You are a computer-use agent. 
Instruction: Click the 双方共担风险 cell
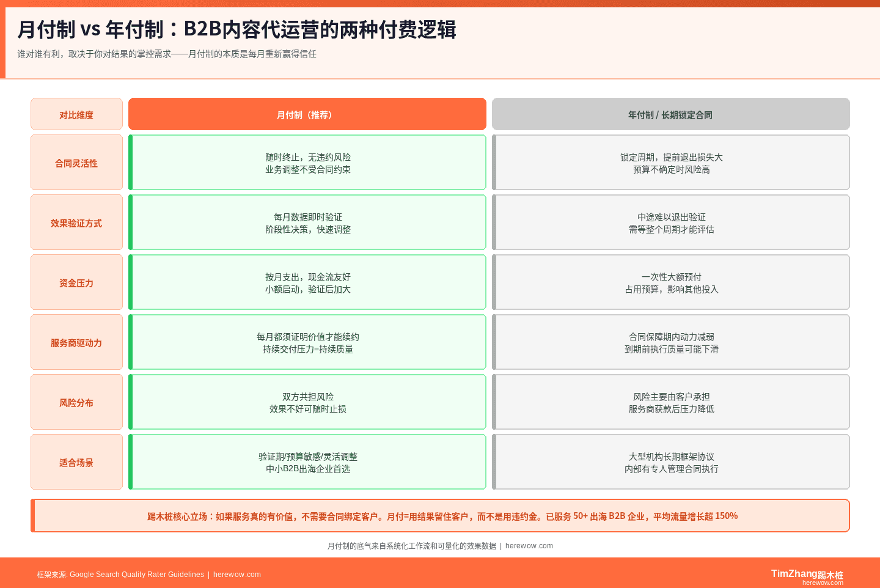click(x=307, y=402)
